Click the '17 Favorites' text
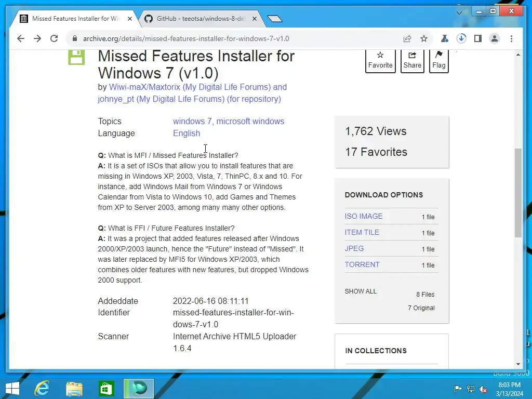This screenshot has height=399, width=532. [x=376, y=152]
